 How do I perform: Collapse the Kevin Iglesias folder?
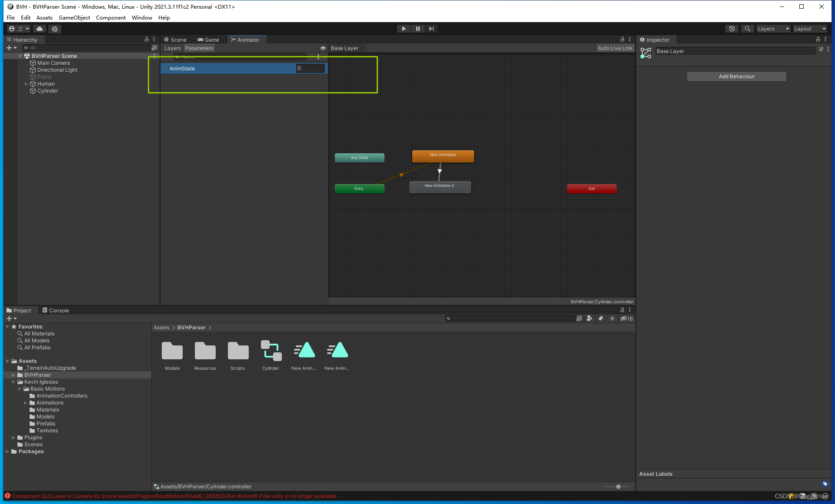coord(13,382)
